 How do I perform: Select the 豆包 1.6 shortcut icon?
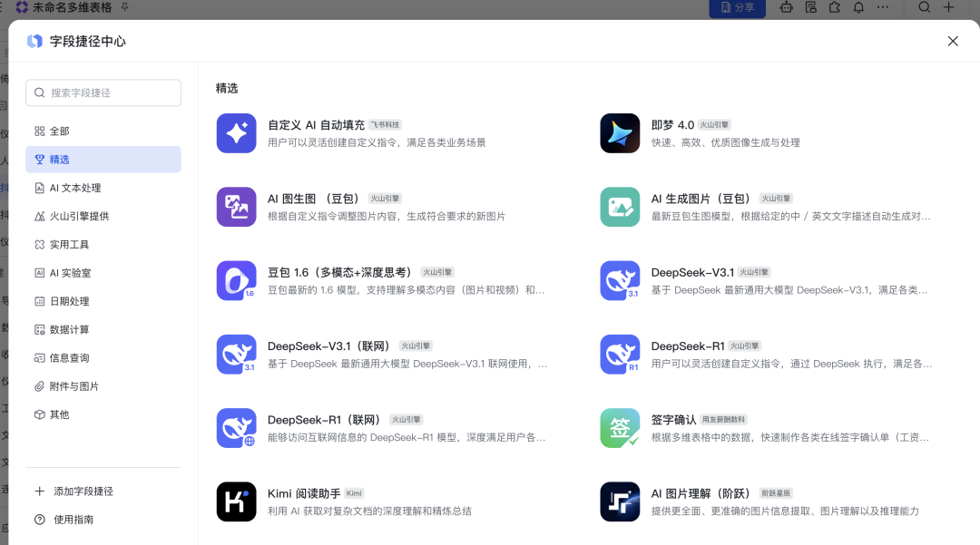(237, 280)
